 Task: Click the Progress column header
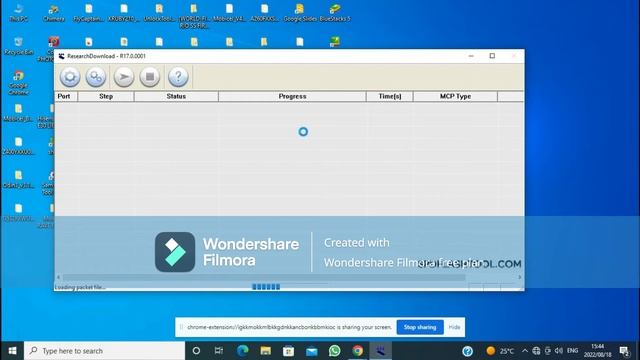[292, 96]
